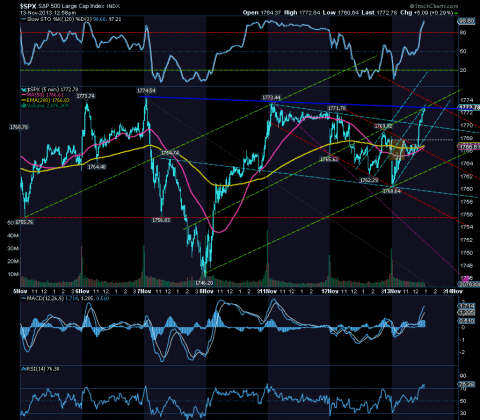Image resolution: width=480 pixels, height=420 pixels.
Task: Select the 1773.44 high price annotation
Action: (x=271, y=98)
